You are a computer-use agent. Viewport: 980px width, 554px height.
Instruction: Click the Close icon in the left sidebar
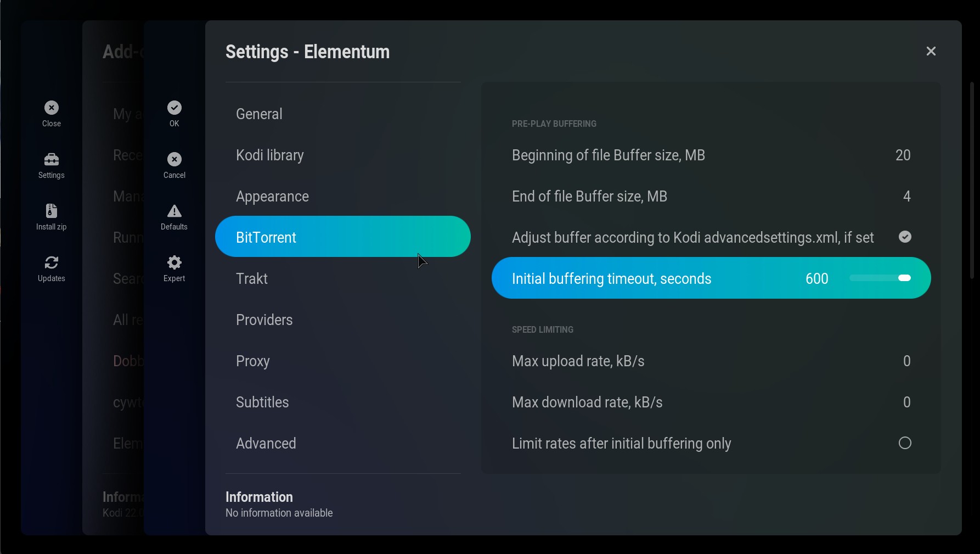point(52,108)
